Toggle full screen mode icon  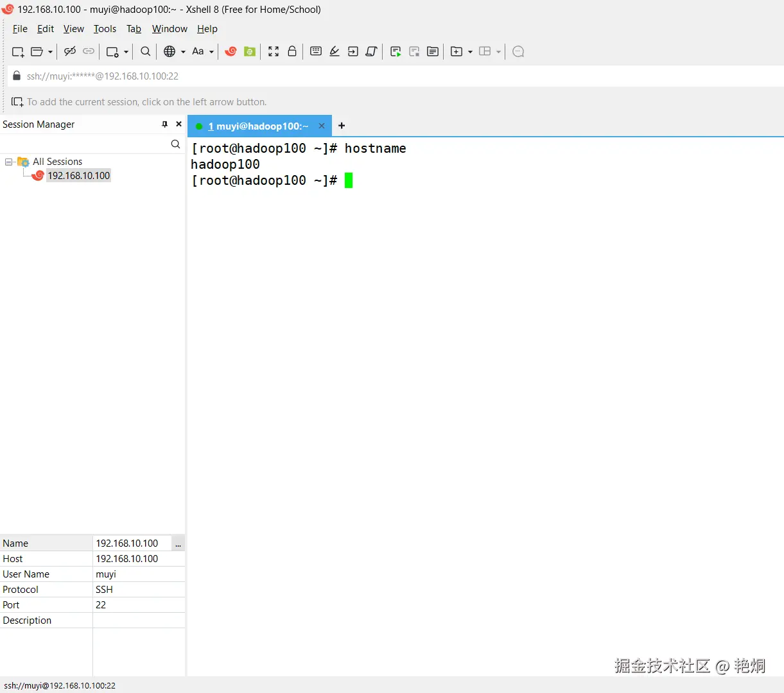click(x=274, y=51)
